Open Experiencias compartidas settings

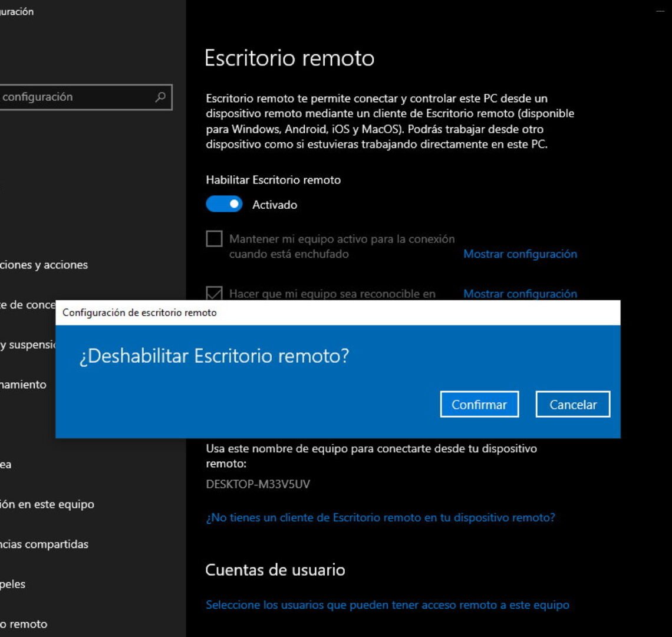(x=44, y=544)
